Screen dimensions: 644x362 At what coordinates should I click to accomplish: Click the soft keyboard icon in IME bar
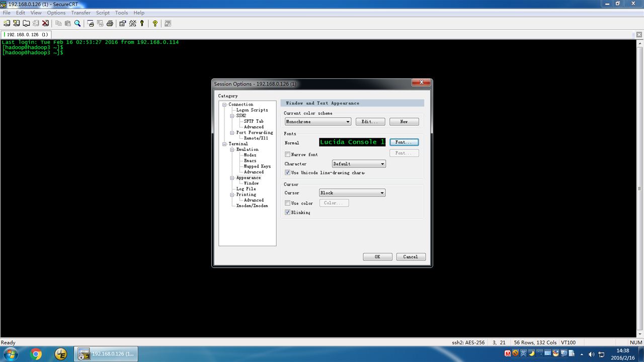pyautogui.click(x=547, y=353)
